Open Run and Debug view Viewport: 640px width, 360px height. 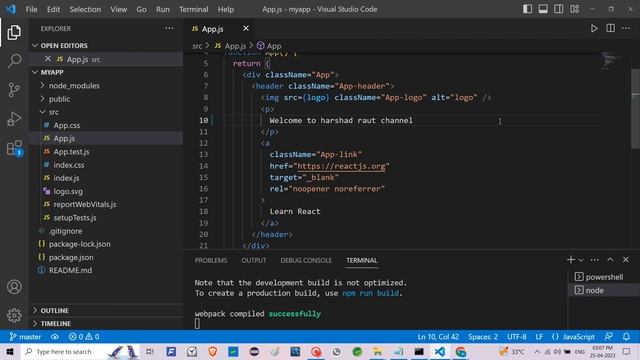tap(14, 119)
